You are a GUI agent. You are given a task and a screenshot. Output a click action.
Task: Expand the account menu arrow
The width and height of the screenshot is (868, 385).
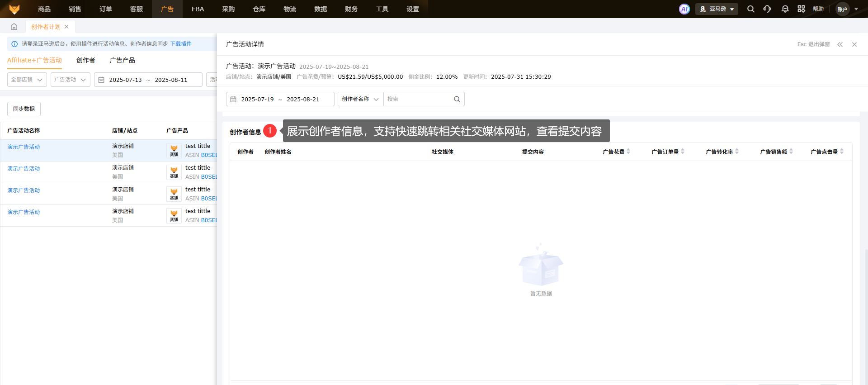click(x=856, y=9)
